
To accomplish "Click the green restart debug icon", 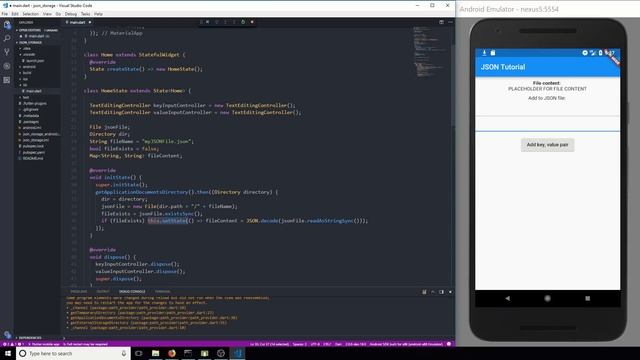I will click(x=243, y=22).
